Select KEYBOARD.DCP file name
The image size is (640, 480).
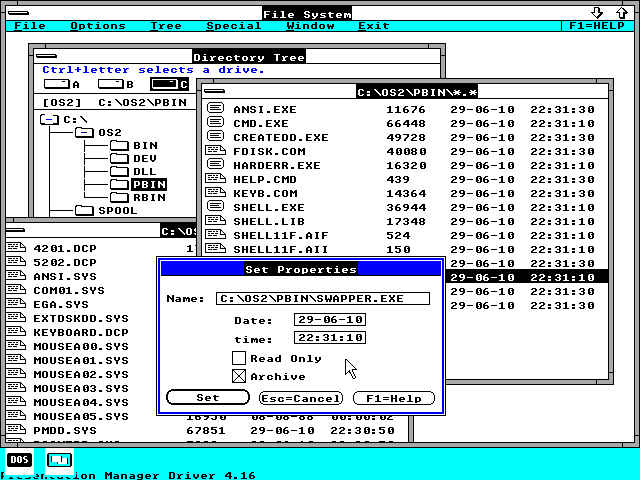click(81, 333)
